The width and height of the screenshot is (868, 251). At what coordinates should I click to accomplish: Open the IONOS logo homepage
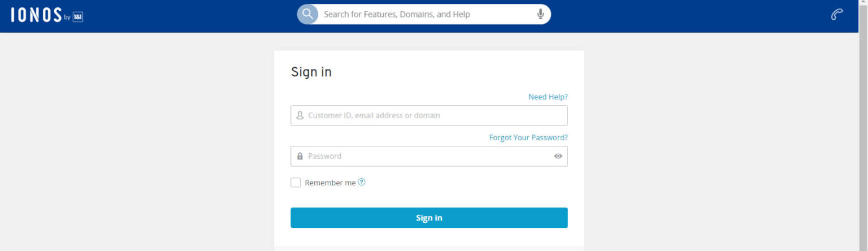pos(36,16)
